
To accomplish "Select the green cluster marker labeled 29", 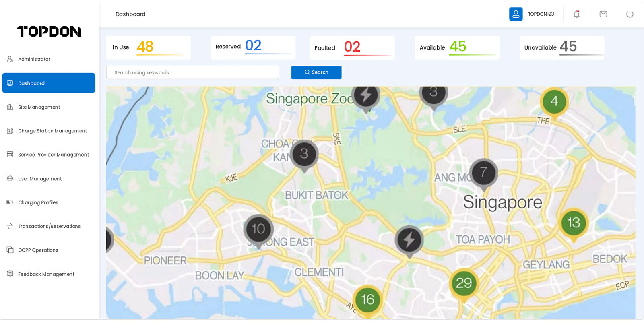I will point(464,283).
